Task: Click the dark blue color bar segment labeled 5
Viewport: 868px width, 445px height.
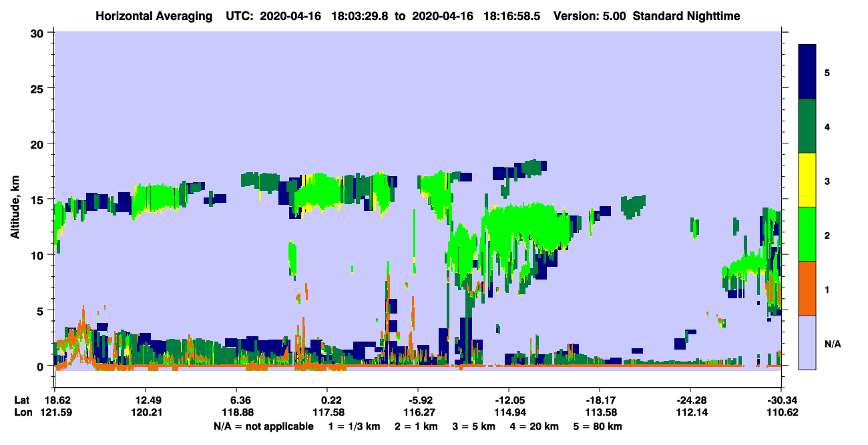Action: [x=807, y=72]
